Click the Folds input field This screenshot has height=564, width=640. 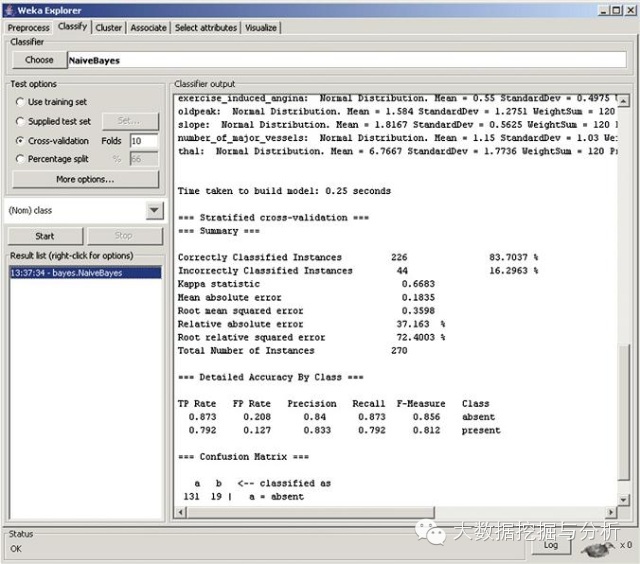pos(144,141)
